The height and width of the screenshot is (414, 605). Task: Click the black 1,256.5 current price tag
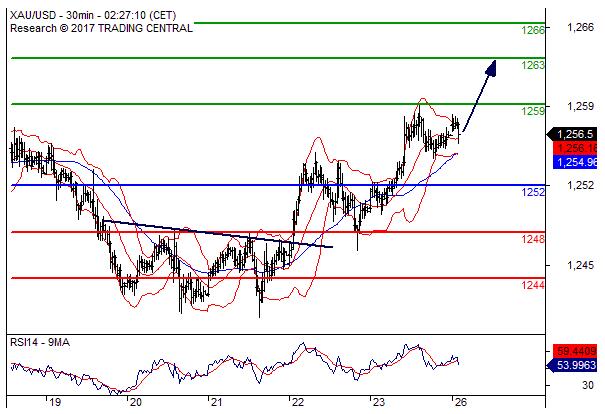(x=572, y=134)
